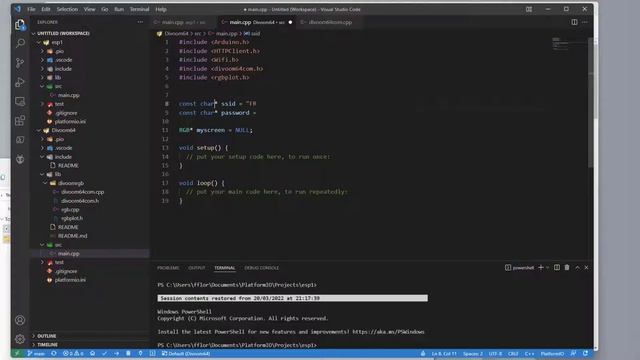Click the notifications bell in status bar
Image resolution: width=640 pixels, height=360 pixels.
pyautogui.click(x=586, y=353)
